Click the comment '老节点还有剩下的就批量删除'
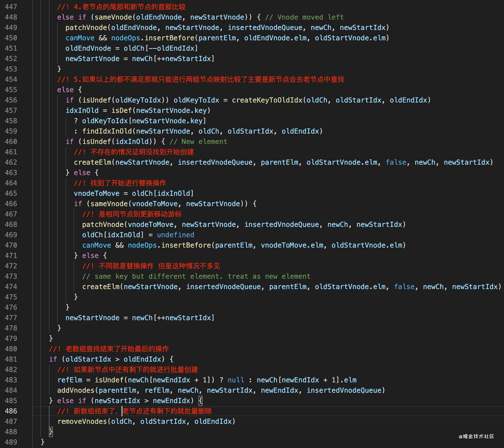This screenshot has width=504, height=448. click(167, 411)
